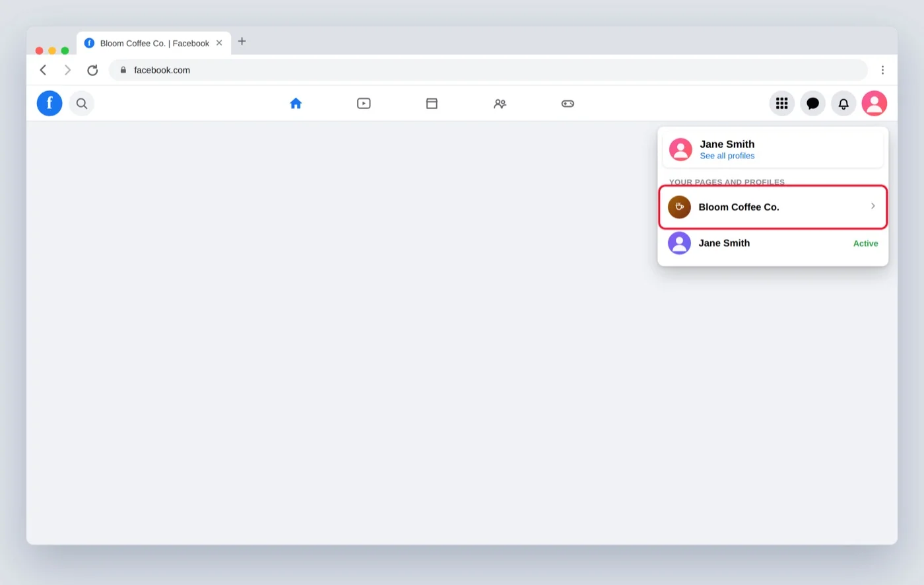924x585 pixels.
Task: Switch to the Bloom Coffee Co. page
Action: 773,207
